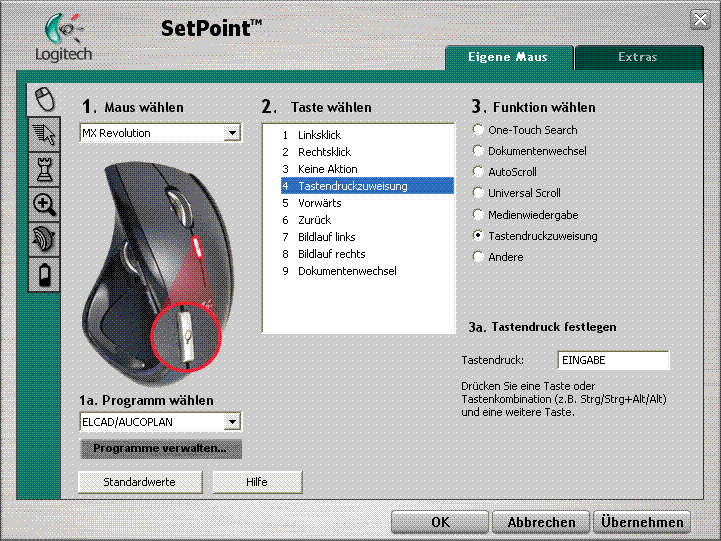The width and height of the screenshot is (721, 541).
Task: Click Programme verwalten button
Action: (x=160, y=448)
